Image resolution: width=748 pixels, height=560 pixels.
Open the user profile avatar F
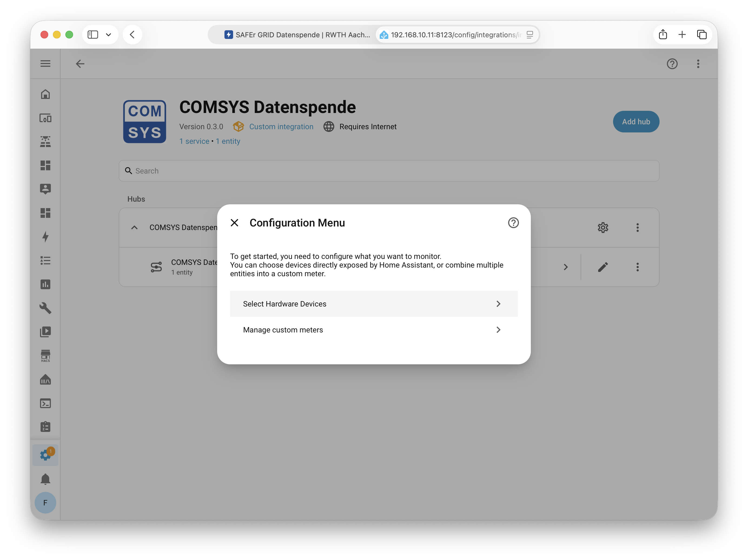click(x=45, y=502)
